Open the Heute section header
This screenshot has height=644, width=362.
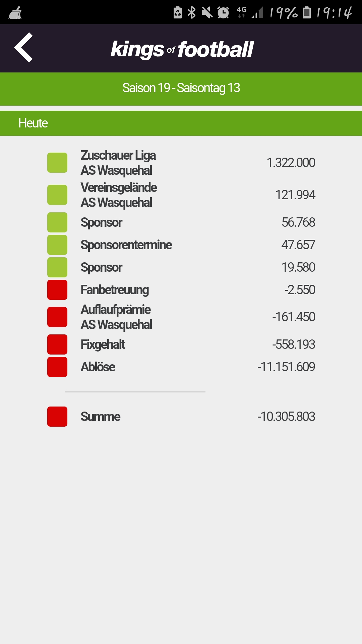(x=181, y=123)
